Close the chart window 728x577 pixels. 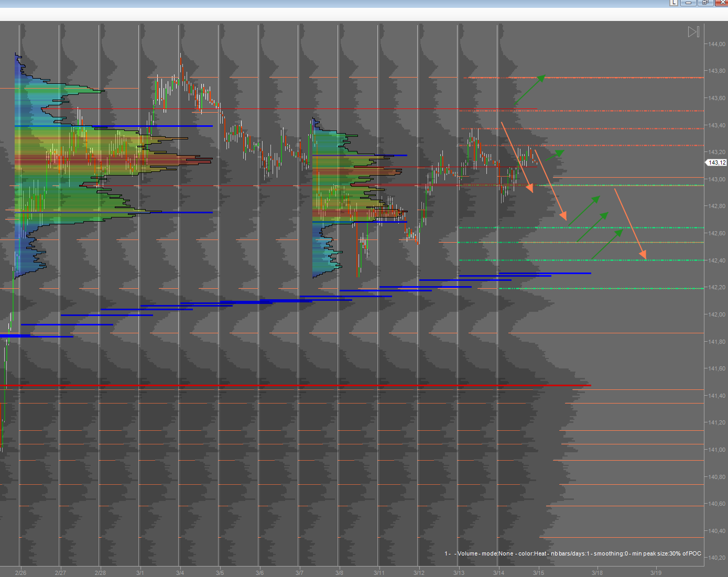click(721, 3)
